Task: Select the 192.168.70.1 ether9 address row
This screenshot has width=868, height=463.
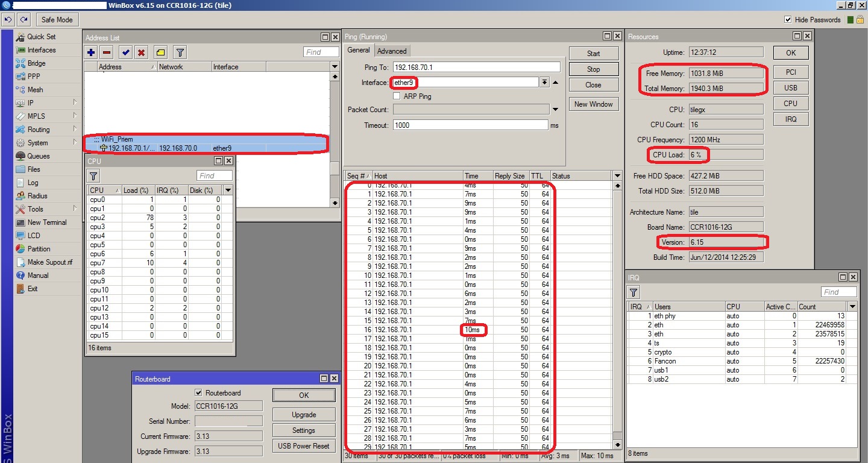Action: tap(207, 148)
